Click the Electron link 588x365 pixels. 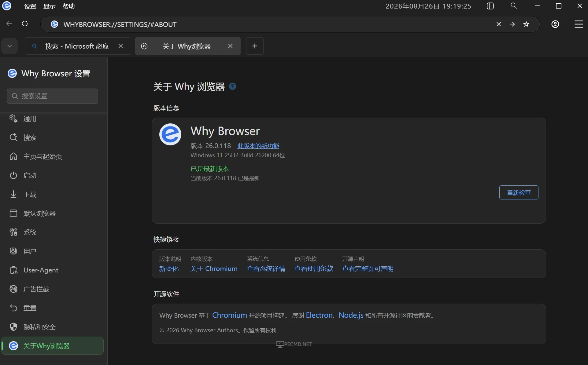point(319,315)
